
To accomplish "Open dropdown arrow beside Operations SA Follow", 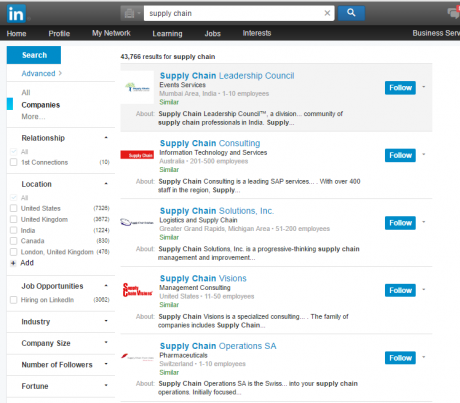I will coord(424,357).
